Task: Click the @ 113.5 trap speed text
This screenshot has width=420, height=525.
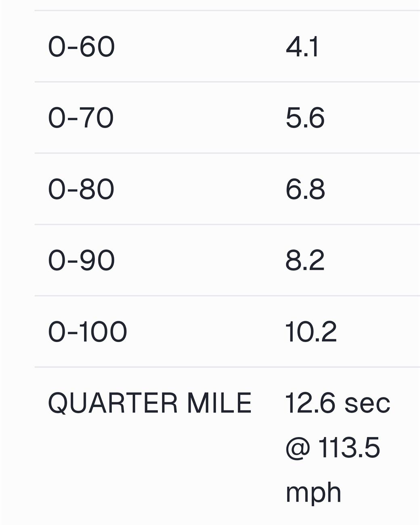Action: 333,448
